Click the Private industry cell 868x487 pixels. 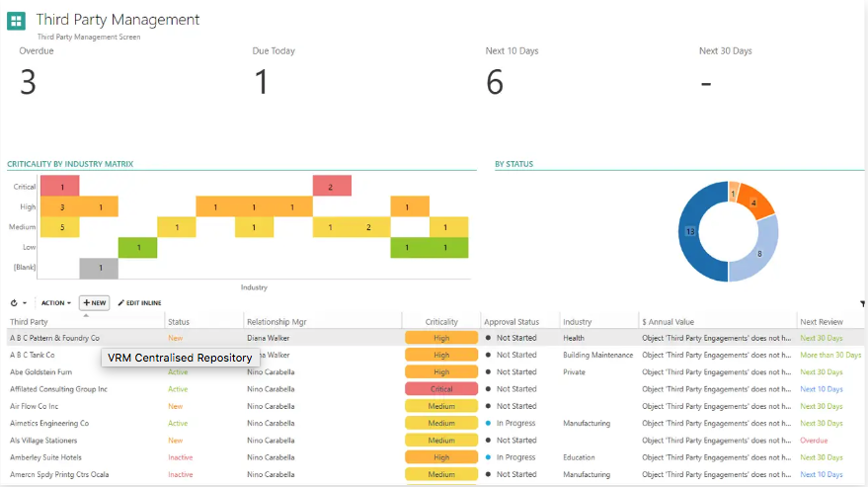tap(574, 372)
